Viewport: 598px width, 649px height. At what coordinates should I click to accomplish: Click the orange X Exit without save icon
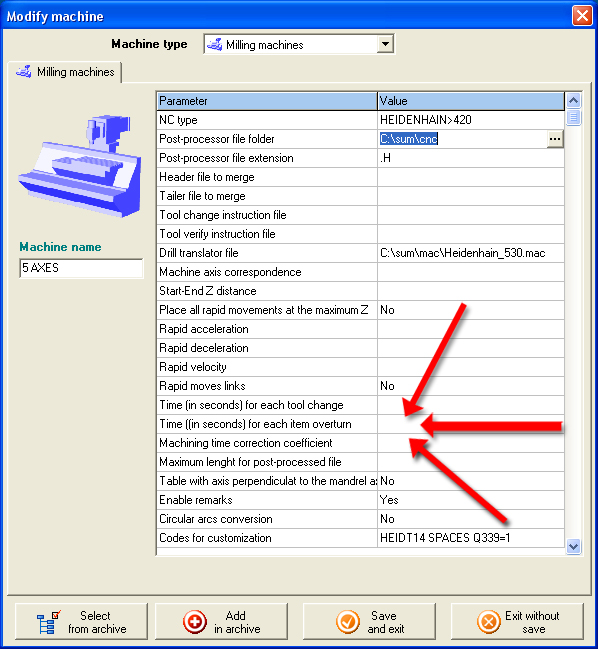[x=489, y=622]
